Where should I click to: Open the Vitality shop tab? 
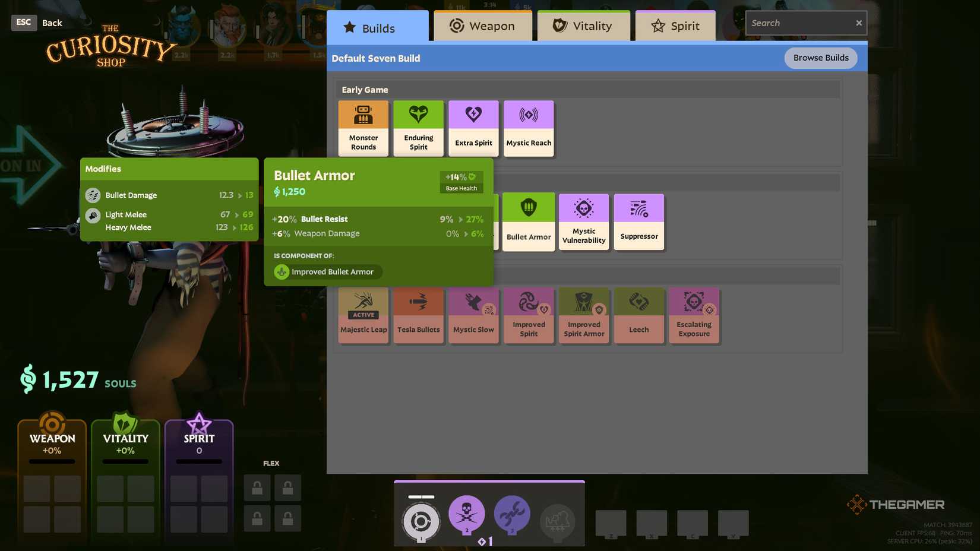click(x=583, y=26)
